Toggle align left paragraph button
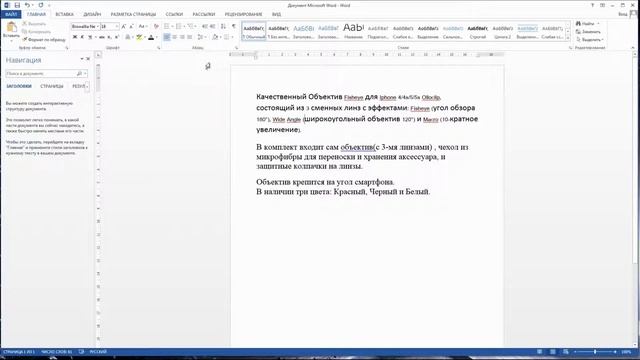 tap(167, 37)
